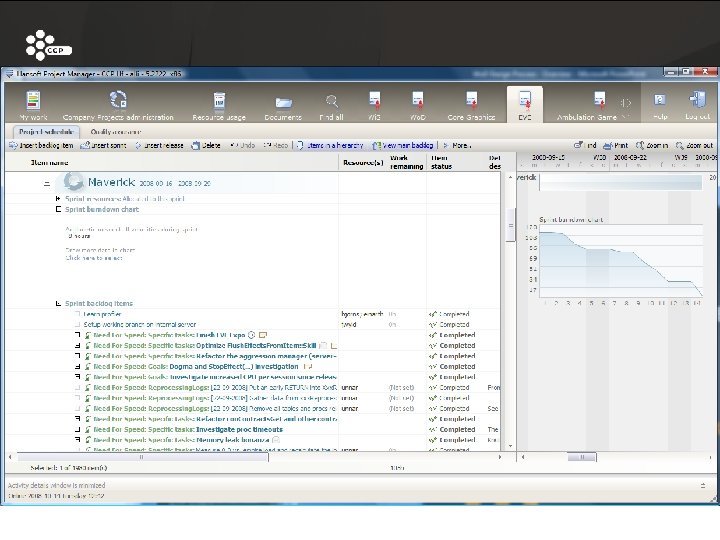Open the WoD project icon
Screen dimensions: 720x540
[417, 101]
